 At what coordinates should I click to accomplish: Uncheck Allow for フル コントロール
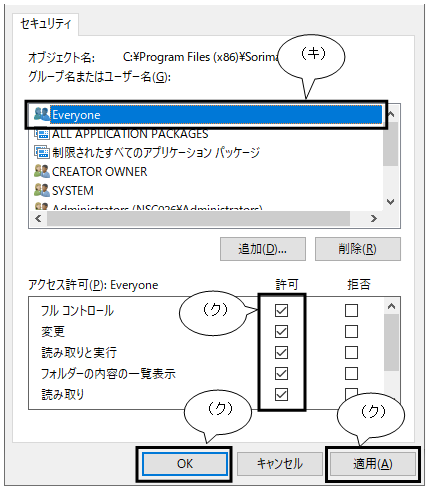[281, 310]
